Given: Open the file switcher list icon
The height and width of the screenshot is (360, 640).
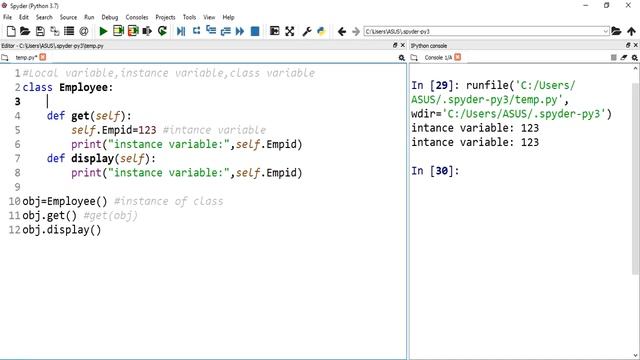Looking at the screenshot, I should pos(69,31).
